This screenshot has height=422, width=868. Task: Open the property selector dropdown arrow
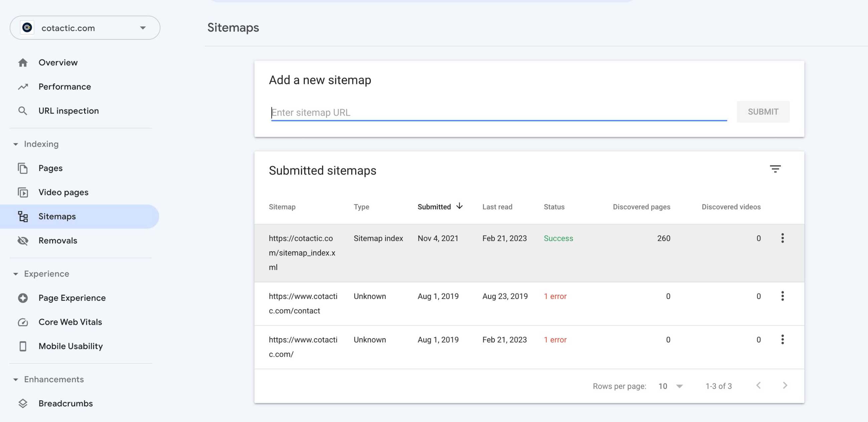(x=143, y=28)
